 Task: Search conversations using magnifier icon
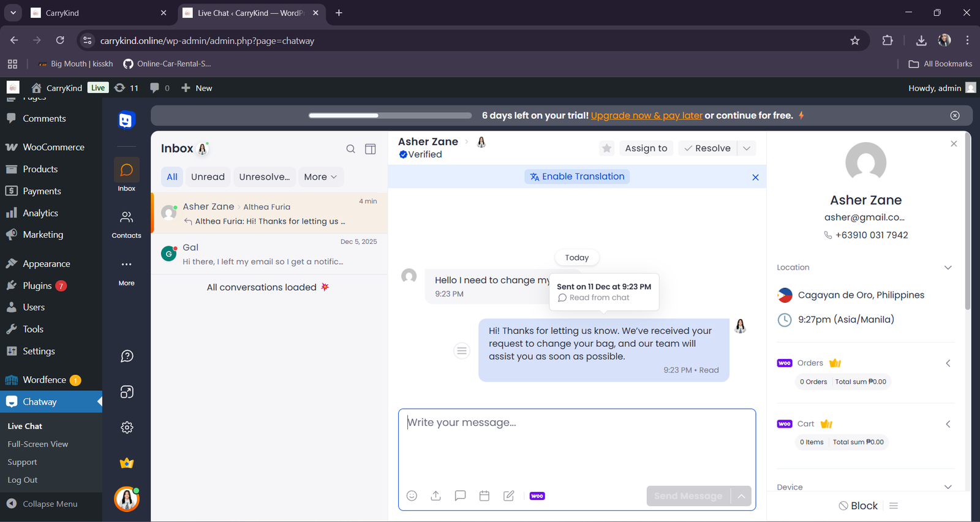350,149
